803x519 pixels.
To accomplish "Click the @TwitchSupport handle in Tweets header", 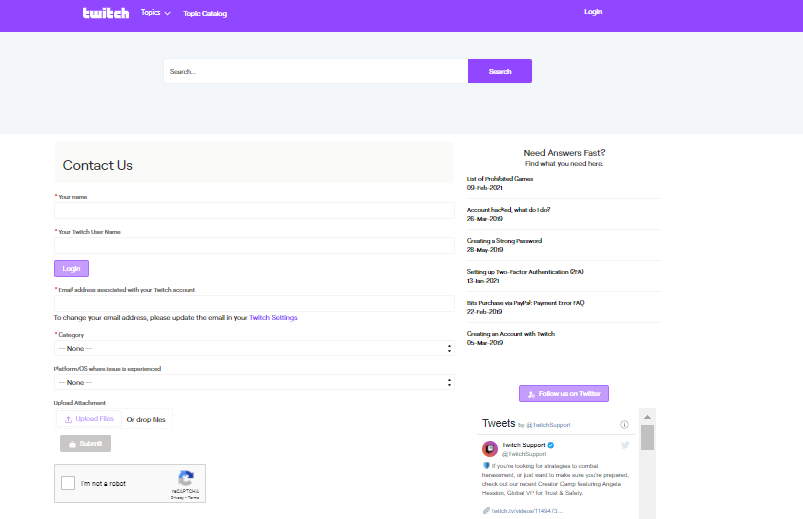I will coord(548,425).
